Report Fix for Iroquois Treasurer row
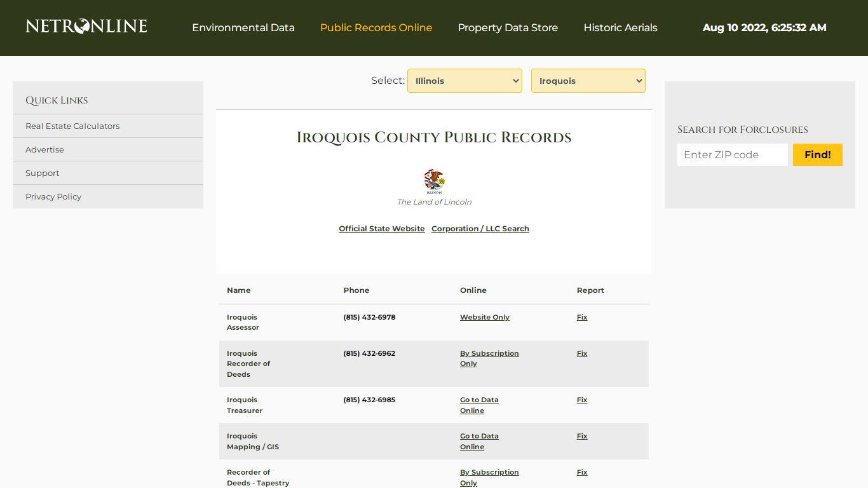Viewport: 868px width, 488px height. click(582, 400)
